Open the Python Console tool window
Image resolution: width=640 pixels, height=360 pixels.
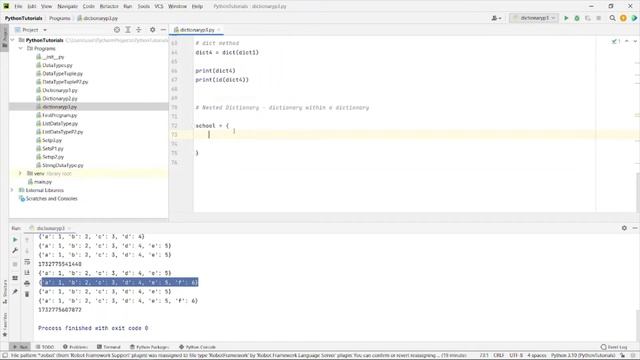pyautogui.click(x=198, y=347)
